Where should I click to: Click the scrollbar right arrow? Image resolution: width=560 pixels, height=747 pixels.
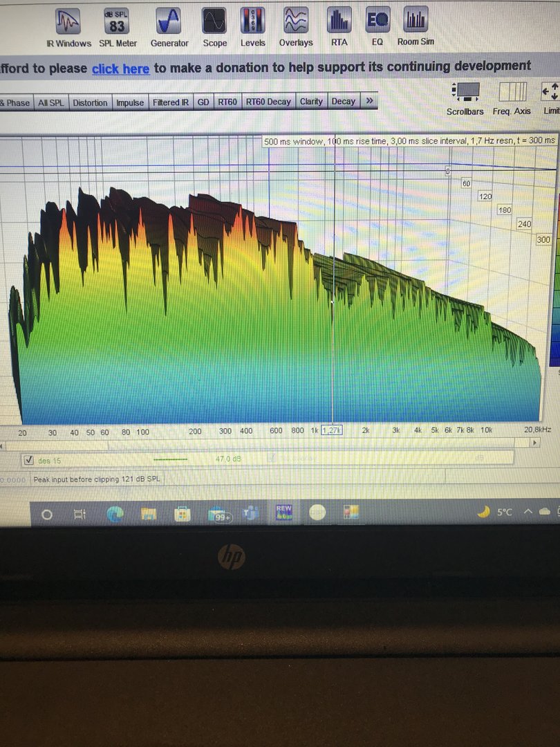coord(535,443)
